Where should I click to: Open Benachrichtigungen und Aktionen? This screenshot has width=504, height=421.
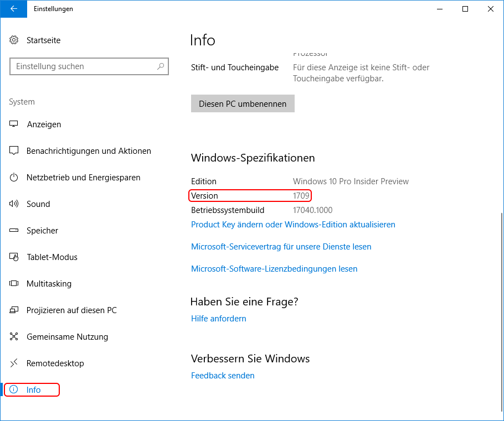(x=89, y=151)
